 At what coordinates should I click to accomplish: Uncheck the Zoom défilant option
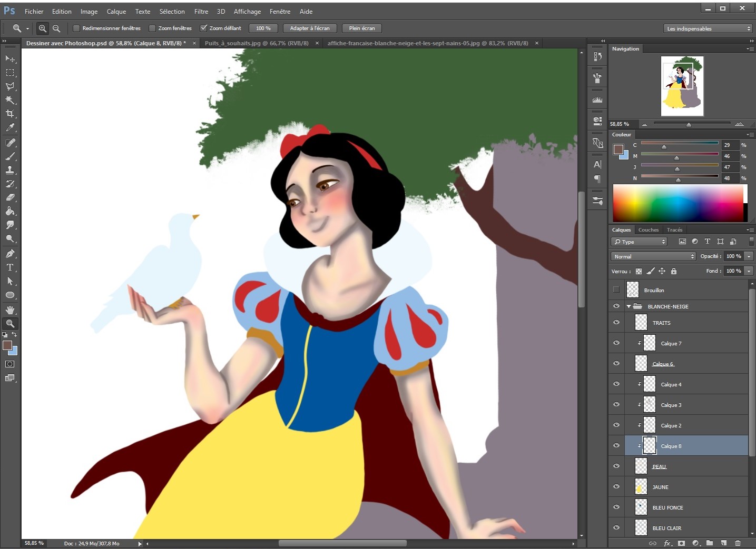pos(204,28)
